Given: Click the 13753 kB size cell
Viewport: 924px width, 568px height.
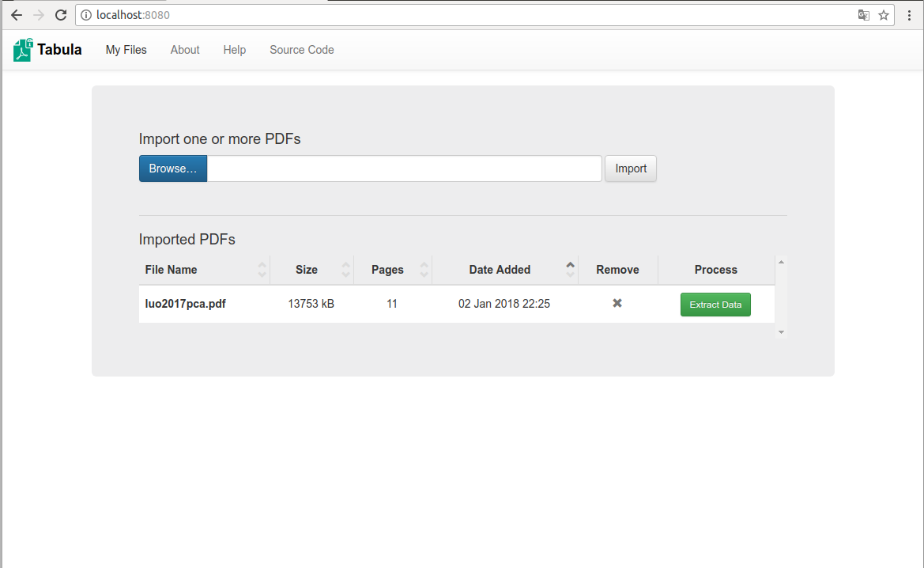Looking at the screenshot, I should tap(311, 304).
